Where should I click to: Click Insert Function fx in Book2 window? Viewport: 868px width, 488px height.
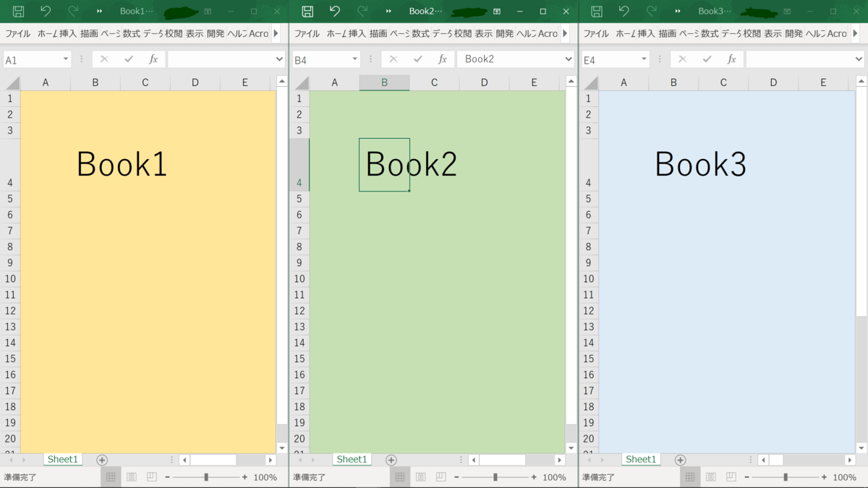(443, 59)
